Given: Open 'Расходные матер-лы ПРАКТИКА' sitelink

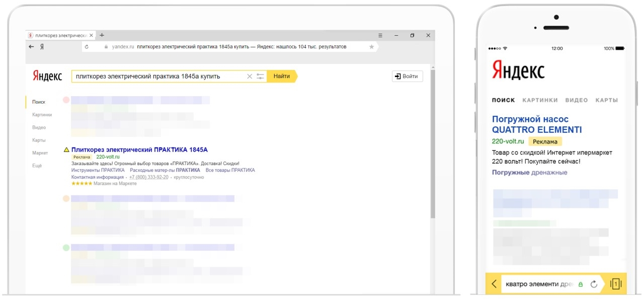Looking at the screenshot, I should pos(165,170).
